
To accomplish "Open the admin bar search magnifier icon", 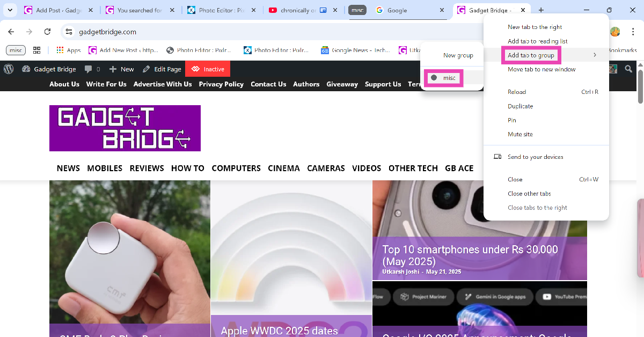I will tap(628, 69).
